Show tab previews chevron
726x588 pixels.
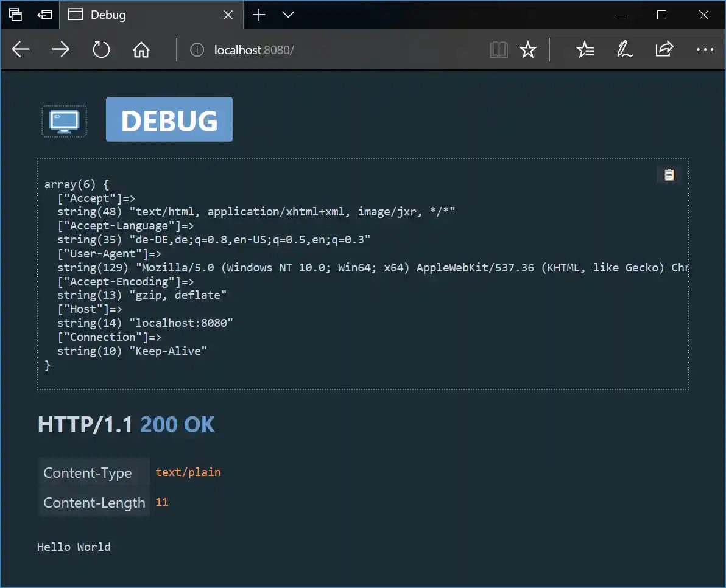[x=288, y=15]
